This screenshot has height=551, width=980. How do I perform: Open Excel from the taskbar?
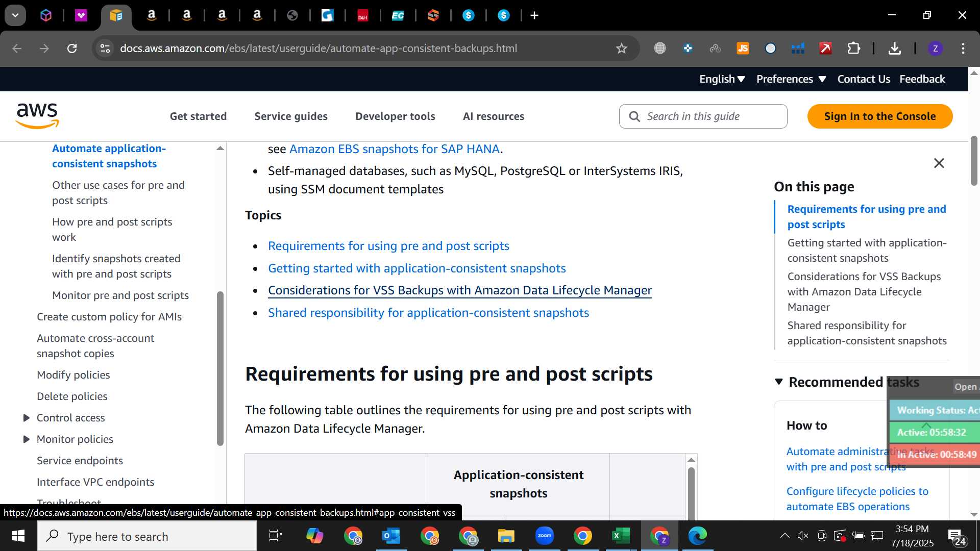[621, 536]
